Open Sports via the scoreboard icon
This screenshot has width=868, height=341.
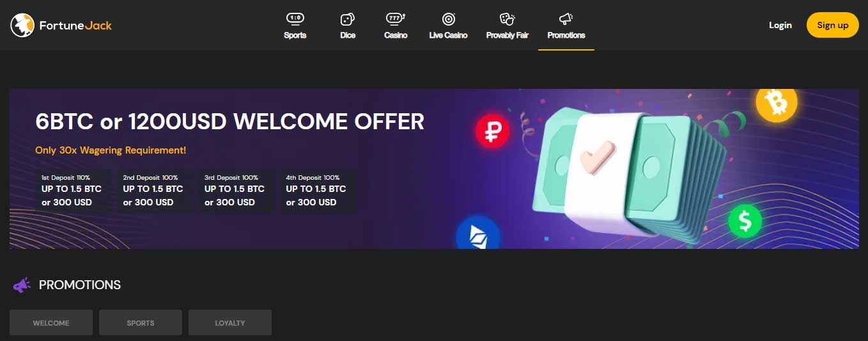[295, 19]
